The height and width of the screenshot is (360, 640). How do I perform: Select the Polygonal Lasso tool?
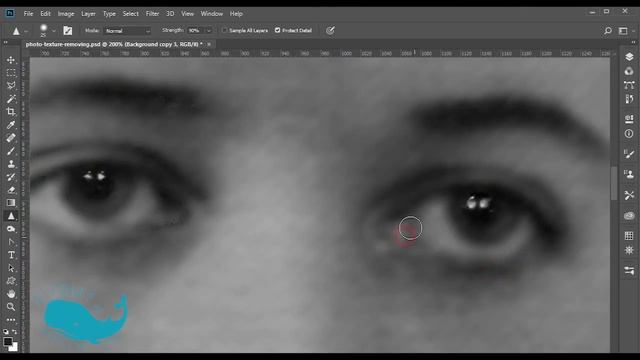click(11, 86)
